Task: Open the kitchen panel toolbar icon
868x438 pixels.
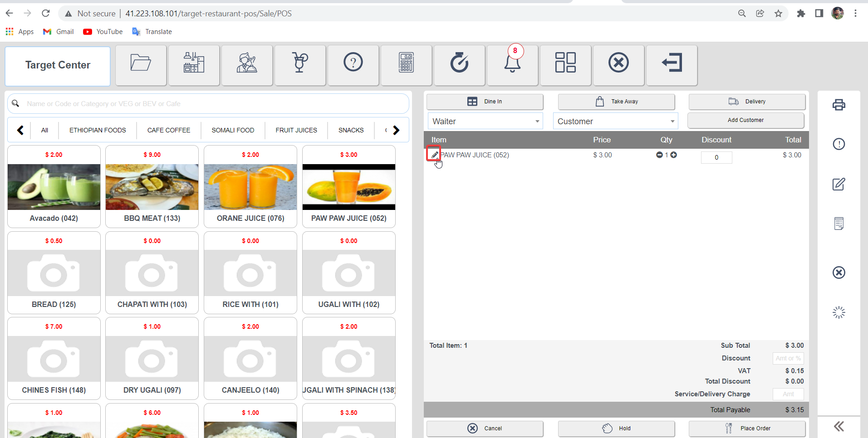Action: (194, 65)
